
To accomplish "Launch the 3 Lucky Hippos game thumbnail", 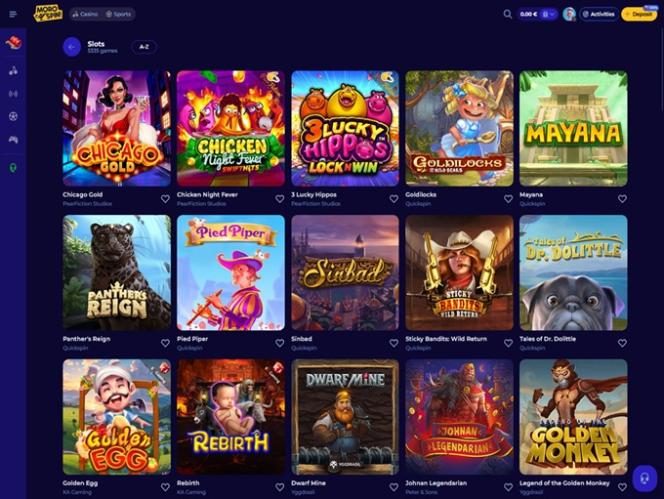I will pyautogui.click(x=345, y=128).
